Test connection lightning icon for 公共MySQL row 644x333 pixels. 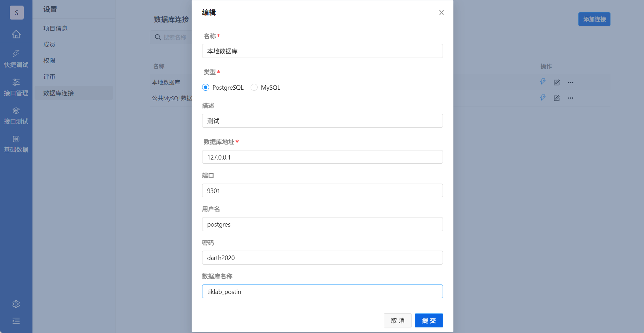543,98
